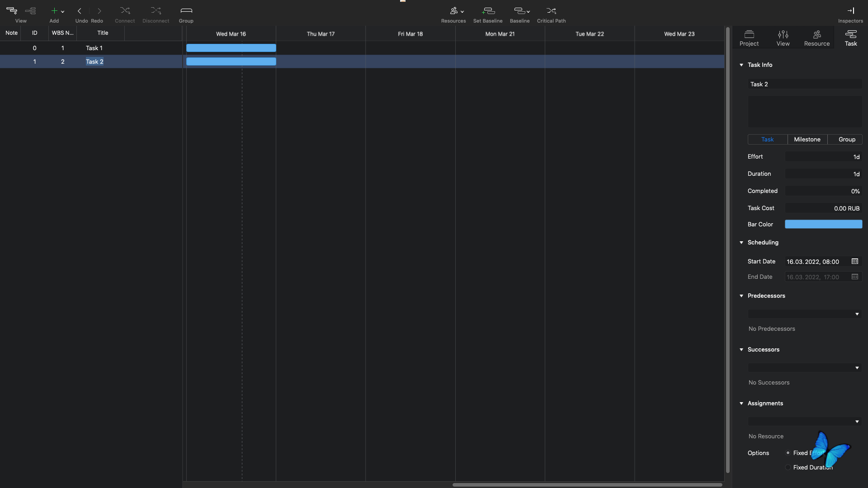Collapse the Scheduling section triangle
868x488 pixels.
(741, 243)
